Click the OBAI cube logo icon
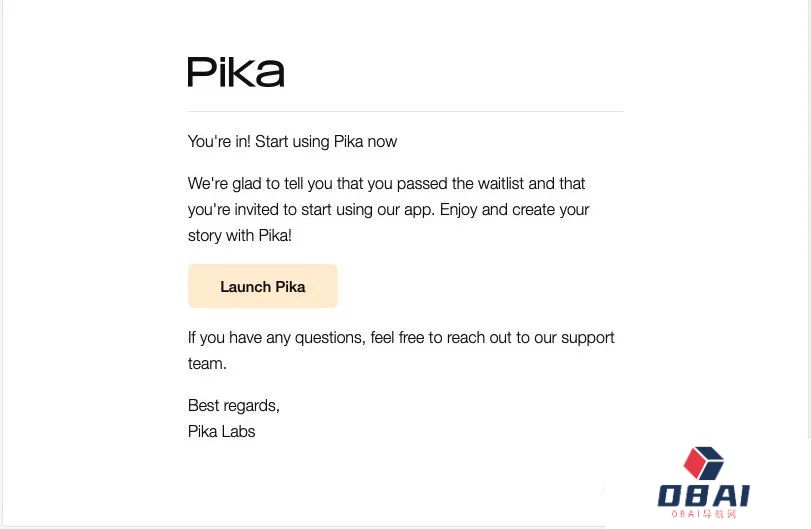The height and width of the screenshot is (529, 811). point(703,463)
